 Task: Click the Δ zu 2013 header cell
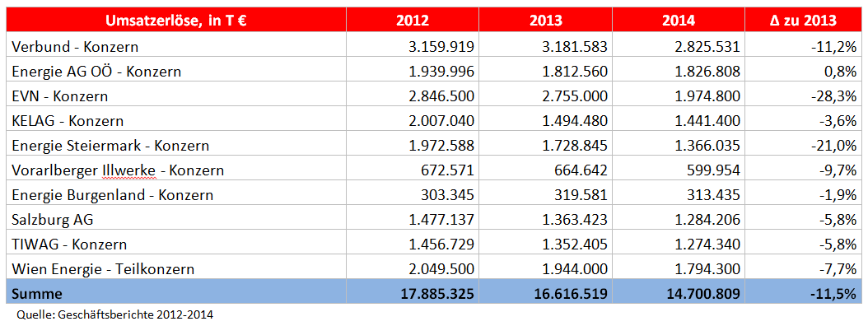pyautogui.click(x=803, y=21)
